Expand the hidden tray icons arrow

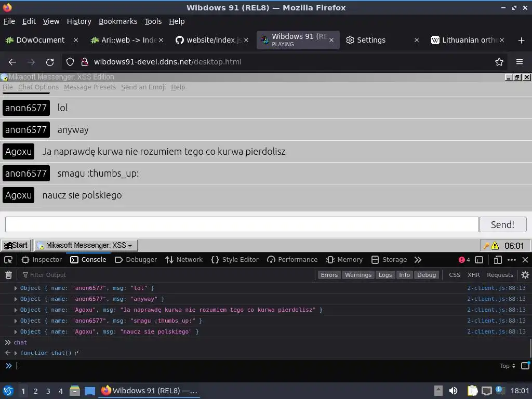(438, 391)
